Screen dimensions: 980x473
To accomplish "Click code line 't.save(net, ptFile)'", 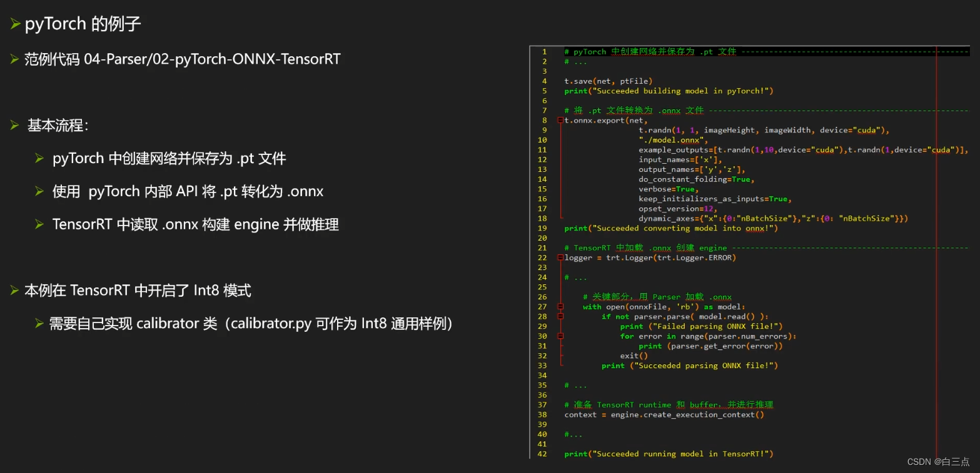I will pos(608,81).
